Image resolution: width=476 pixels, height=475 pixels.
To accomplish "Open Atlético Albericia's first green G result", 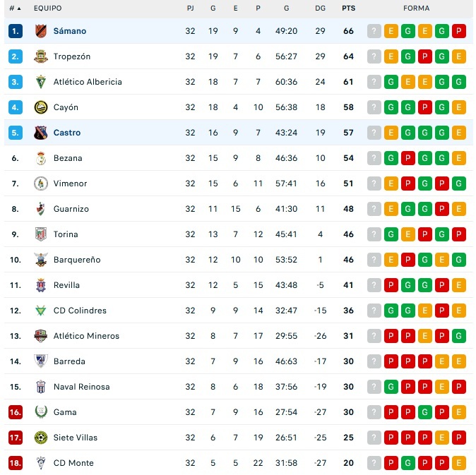I will [391, 82].
